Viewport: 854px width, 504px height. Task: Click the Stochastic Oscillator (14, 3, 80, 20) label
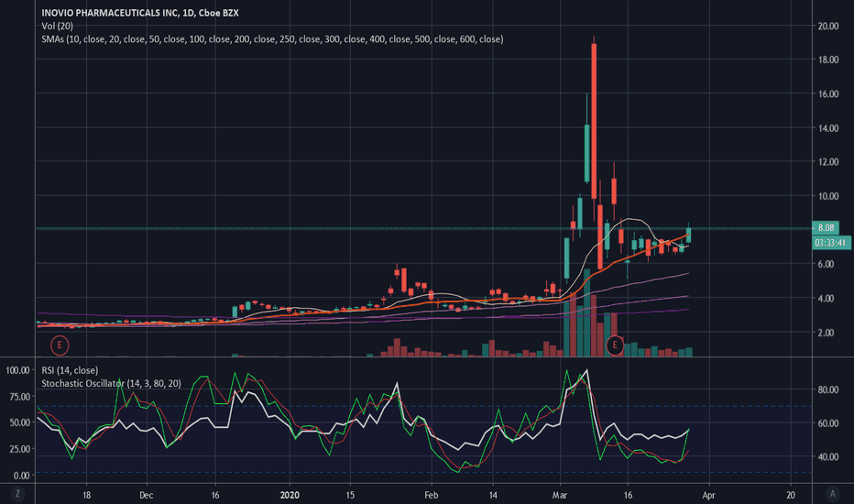pos(111,383)
